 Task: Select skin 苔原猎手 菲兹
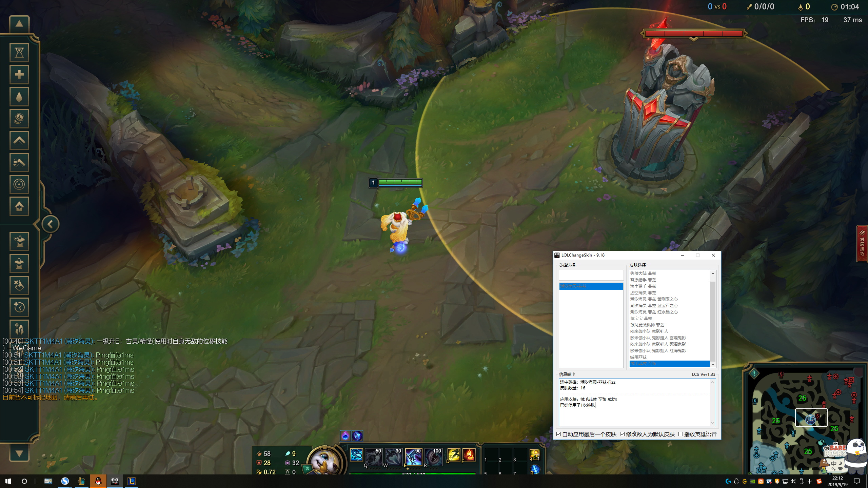click(669, 280)
